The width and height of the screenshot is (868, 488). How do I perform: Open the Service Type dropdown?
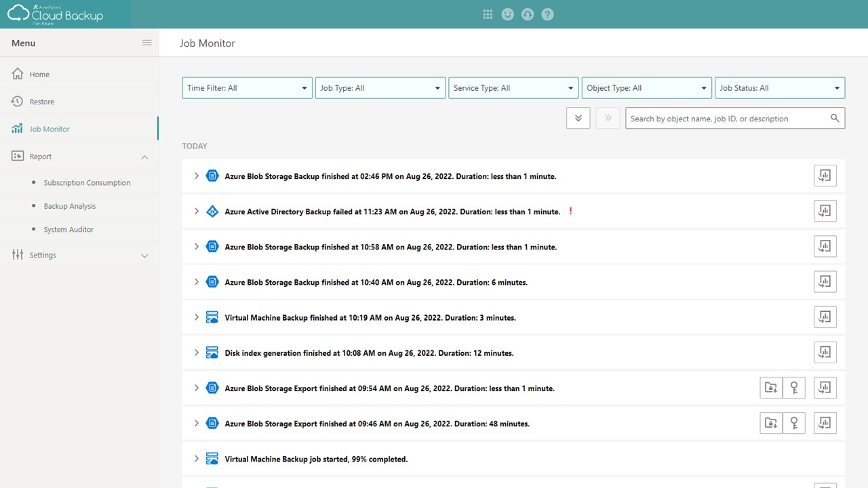tap(513, 88)
